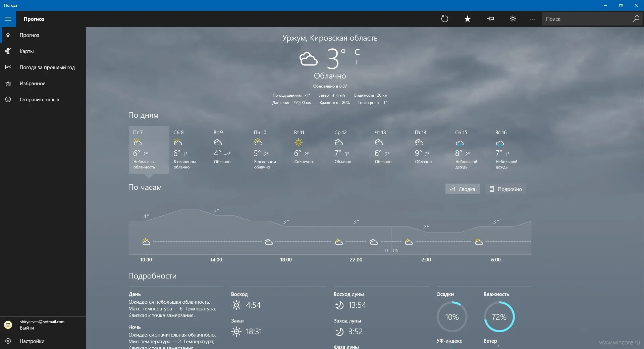
Task: Open Карты from the sidebar icon
Action: coord(8,51)
